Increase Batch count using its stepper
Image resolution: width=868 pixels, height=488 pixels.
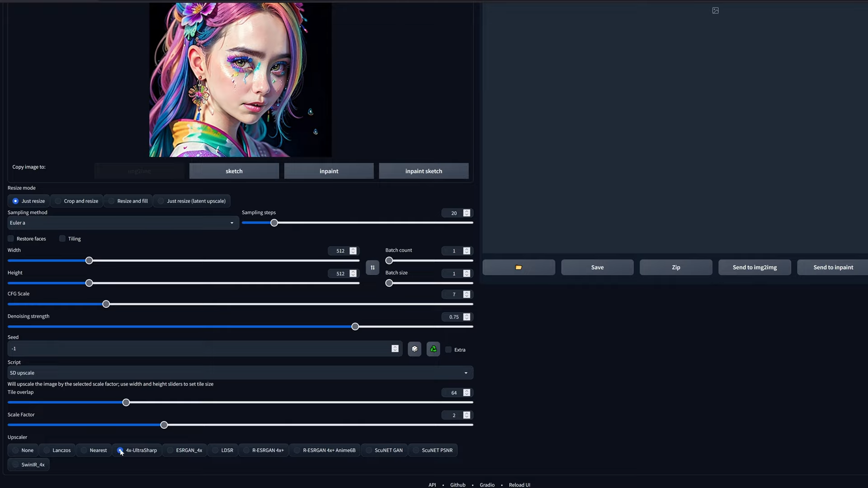click(467, 249)
